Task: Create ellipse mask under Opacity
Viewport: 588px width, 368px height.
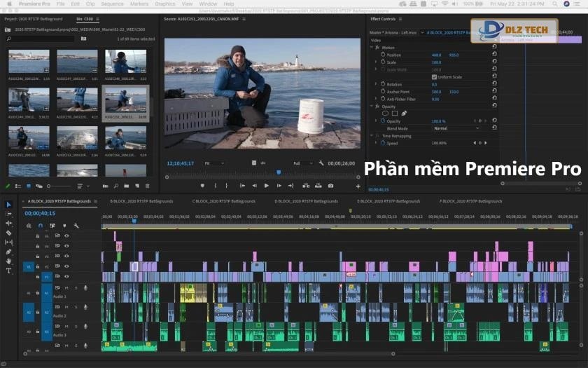Action: (385, 114)
